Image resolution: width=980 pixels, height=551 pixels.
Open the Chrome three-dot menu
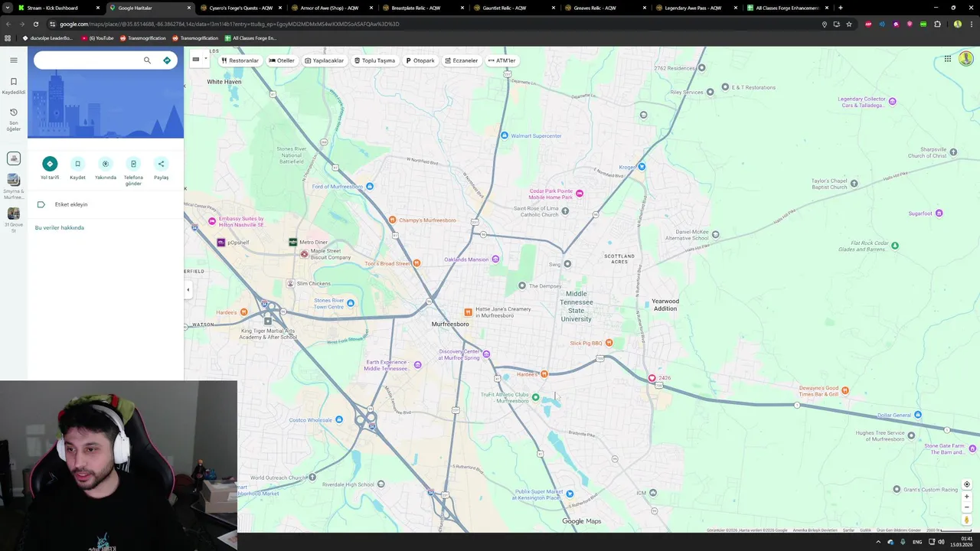pyautogui.click(x=972, y=24)
